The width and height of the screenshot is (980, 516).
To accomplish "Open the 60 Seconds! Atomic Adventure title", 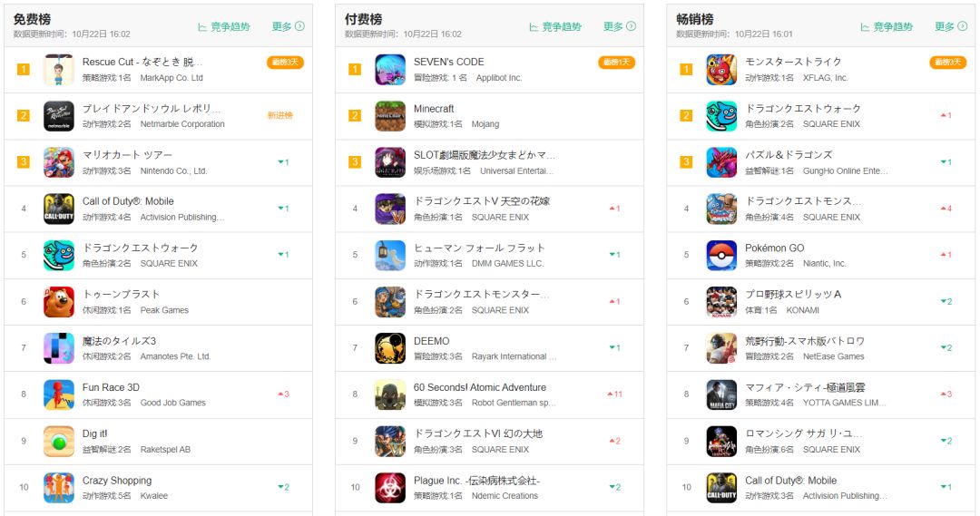I will (479, 387).
